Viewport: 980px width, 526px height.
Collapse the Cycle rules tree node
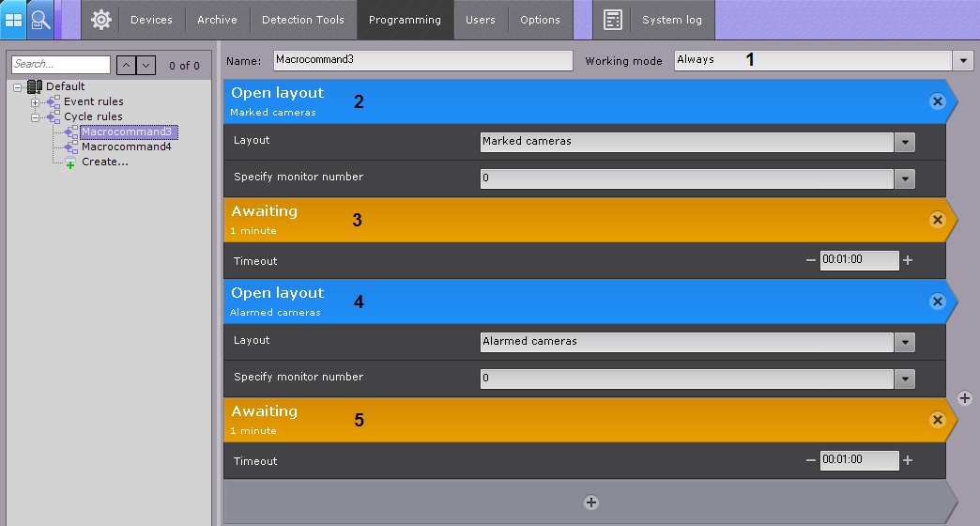tap(36, 116)
